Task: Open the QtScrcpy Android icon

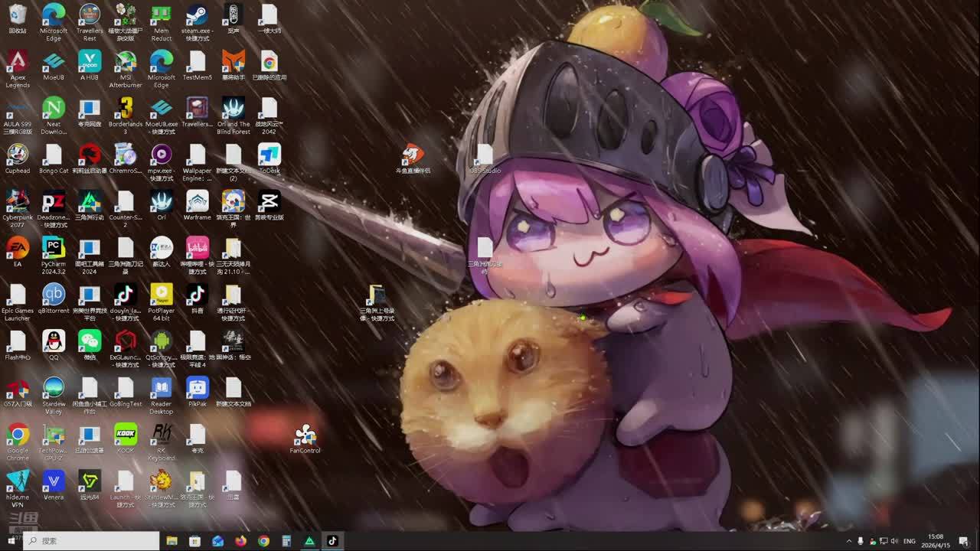Action: coord(161,341)
